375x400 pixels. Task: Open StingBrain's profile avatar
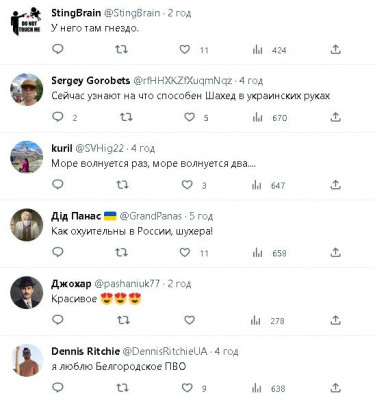click(26, 21)
